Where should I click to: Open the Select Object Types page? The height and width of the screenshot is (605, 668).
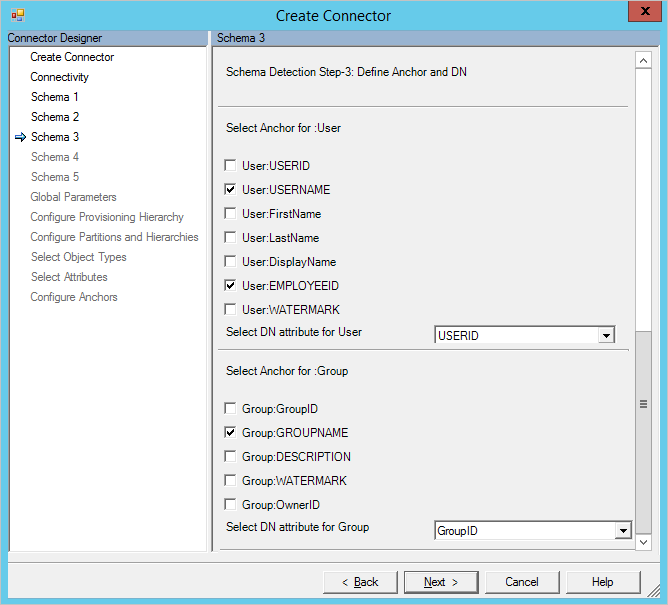[79, 257]
